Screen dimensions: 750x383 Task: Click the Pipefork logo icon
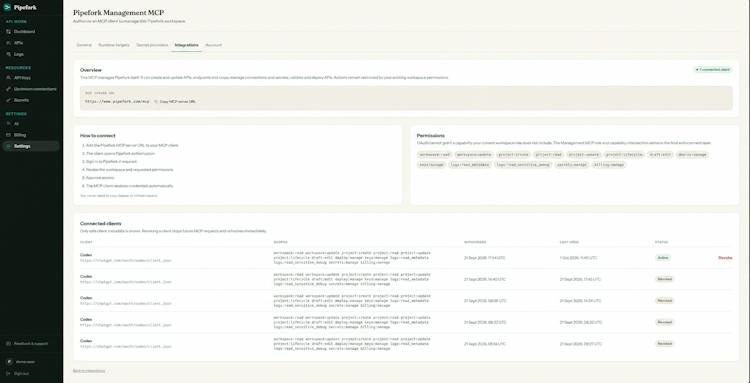coord(8,7)
